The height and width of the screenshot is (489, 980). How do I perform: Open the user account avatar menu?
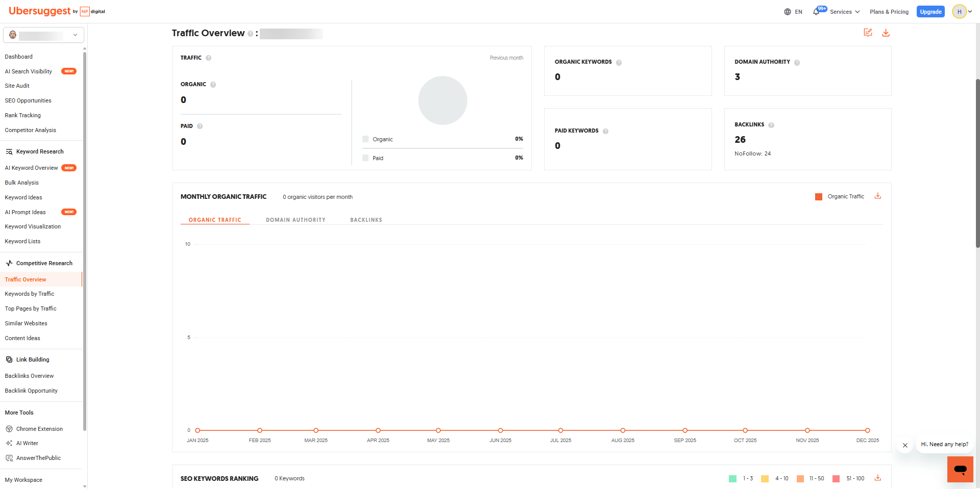(x=962, y=12)
